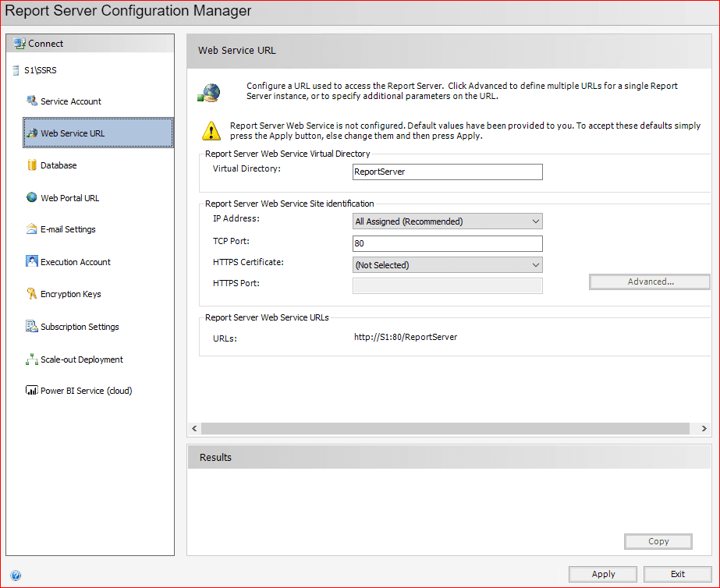
Task: Click the Subscription Settings icon
Action: (32, 327)
